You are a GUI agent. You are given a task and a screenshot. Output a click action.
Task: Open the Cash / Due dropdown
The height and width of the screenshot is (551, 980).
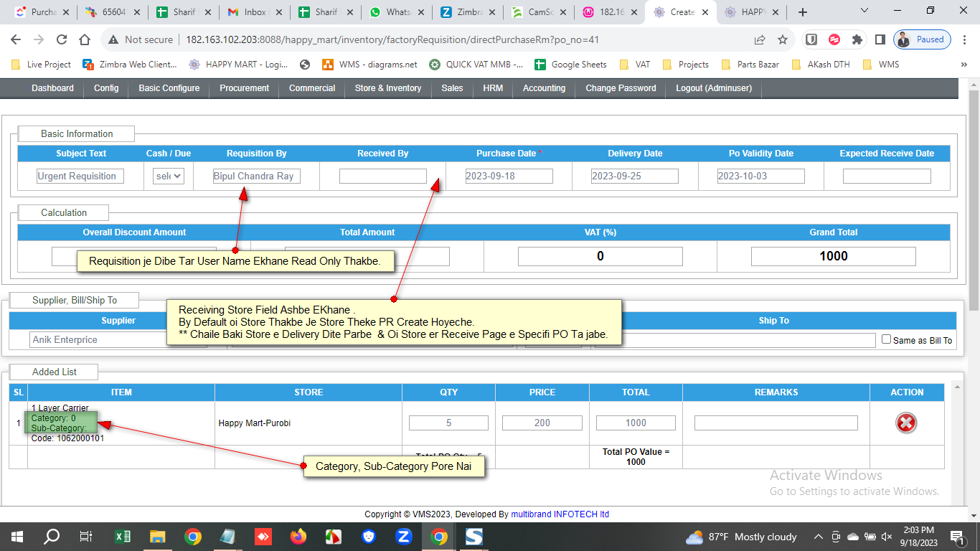pos(169,176)
